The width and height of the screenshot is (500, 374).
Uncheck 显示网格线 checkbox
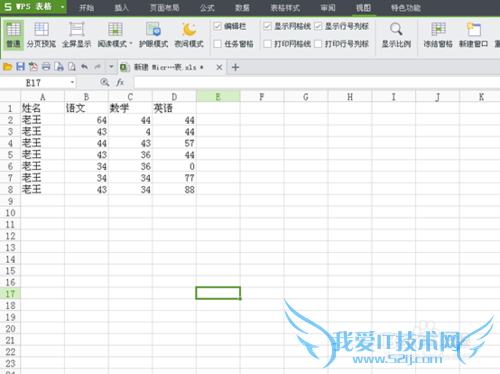267,26
